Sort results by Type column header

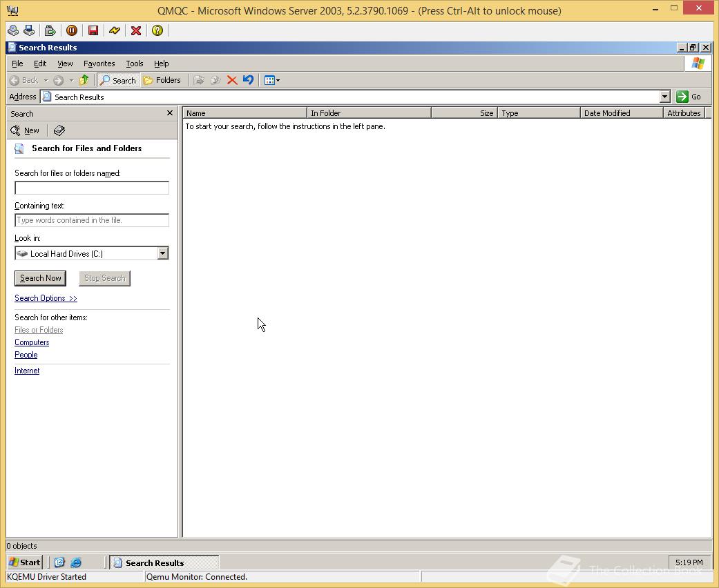pyautogui.click(x=539, y=112)
